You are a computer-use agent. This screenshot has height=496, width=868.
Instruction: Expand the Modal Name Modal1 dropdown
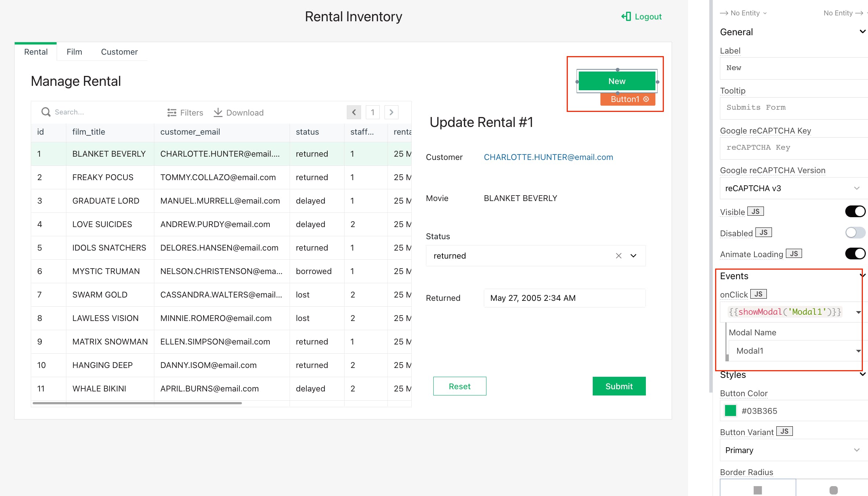click(858, 351)
